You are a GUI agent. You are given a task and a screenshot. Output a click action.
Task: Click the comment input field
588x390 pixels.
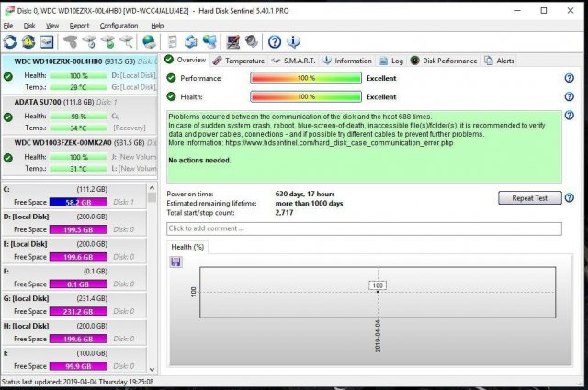(364, 228)
